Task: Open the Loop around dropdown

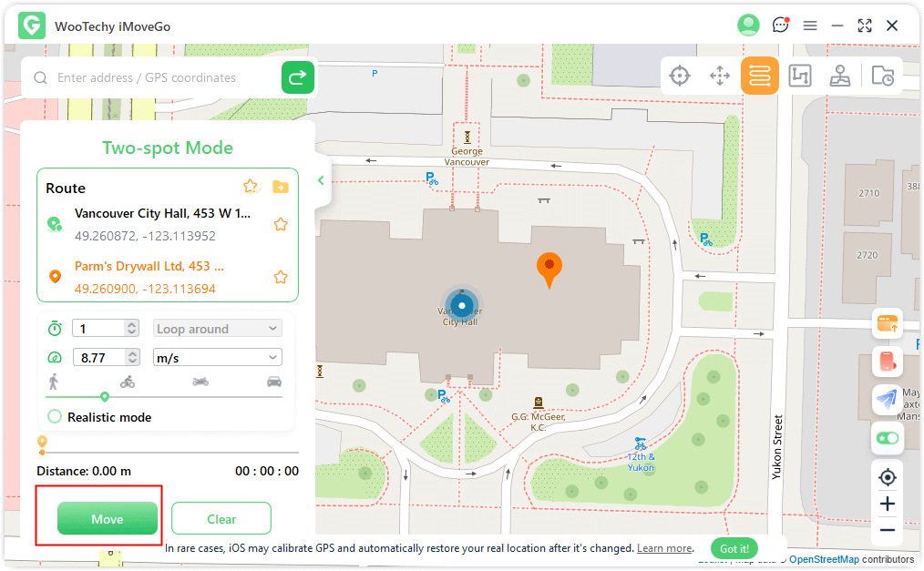Action: point(218,329)
